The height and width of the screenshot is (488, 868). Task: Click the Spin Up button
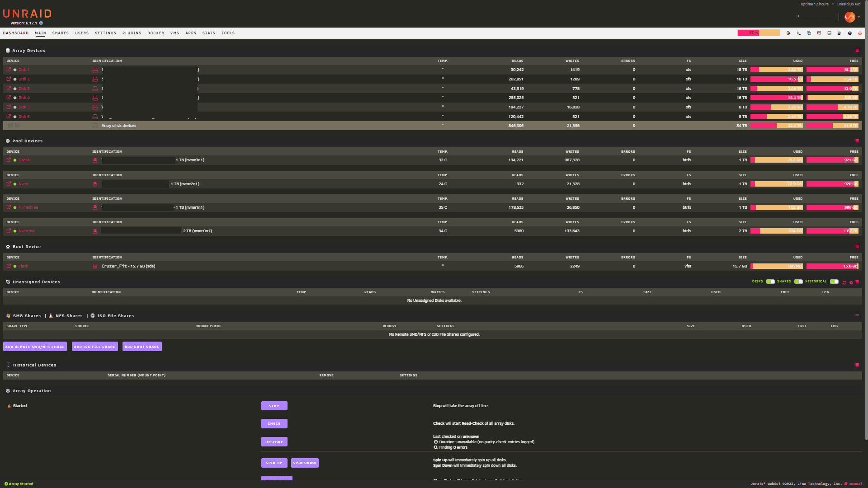coord(274,463)
